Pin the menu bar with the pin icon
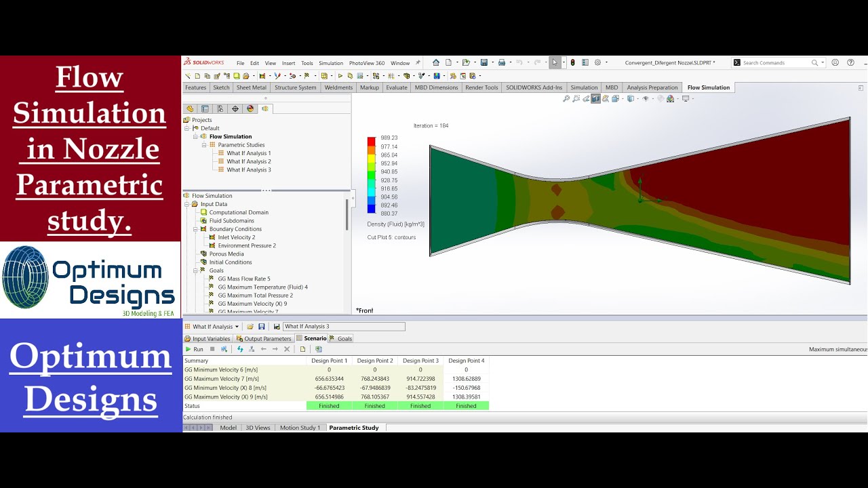 (418, 63)
